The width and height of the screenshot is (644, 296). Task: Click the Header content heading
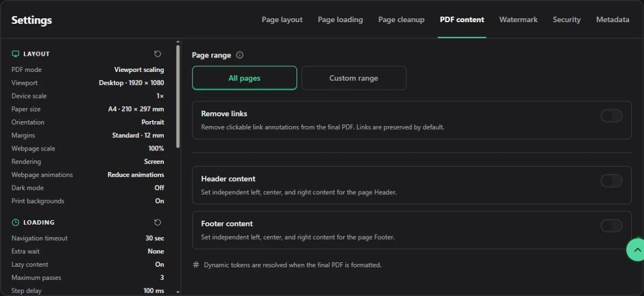pyautogui.click(x=228, y=179)
